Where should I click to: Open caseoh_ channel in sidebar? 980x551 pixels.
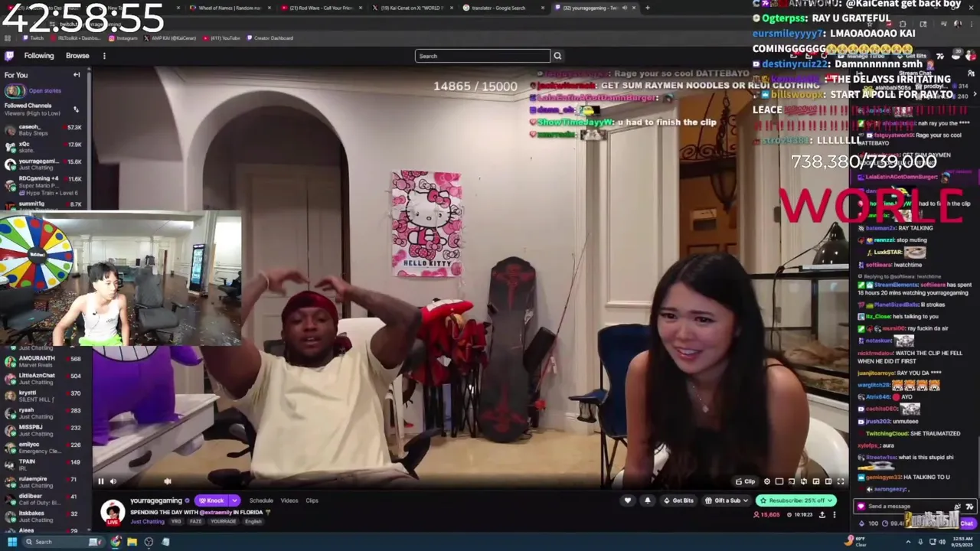[43, 130]
